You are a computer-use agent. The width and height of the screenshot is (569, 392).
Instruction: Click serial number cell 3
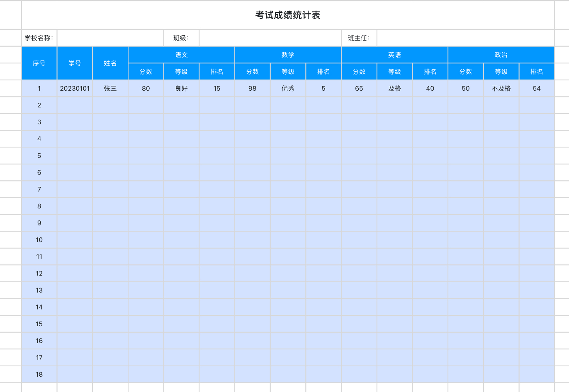(39, 122)
